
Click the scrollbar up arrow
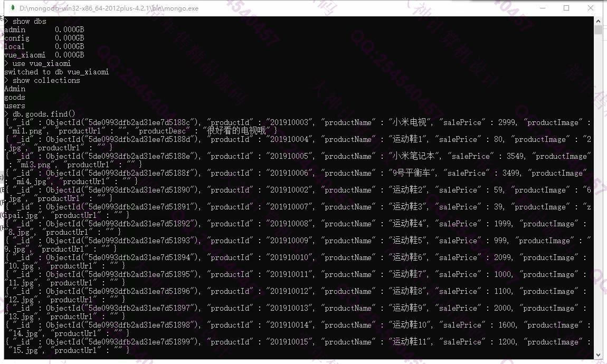coord(599,21)
